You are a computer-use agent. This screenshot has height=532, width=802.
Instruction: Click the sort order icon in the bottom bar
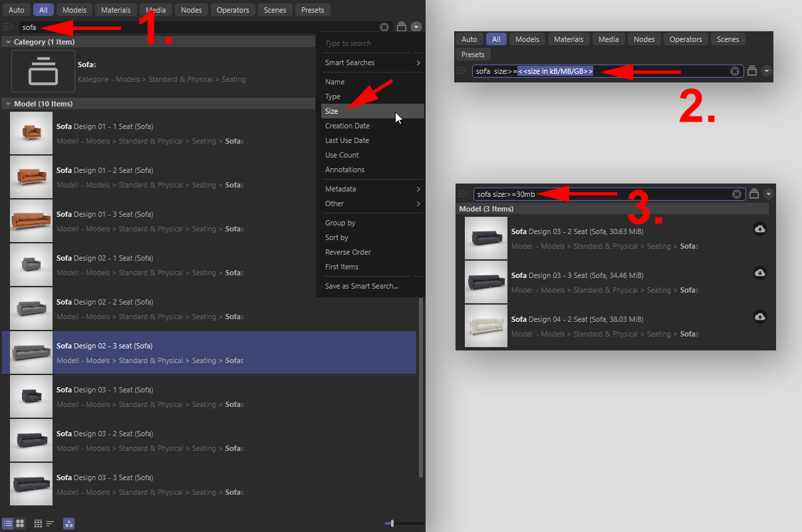[x=51, y=524]
